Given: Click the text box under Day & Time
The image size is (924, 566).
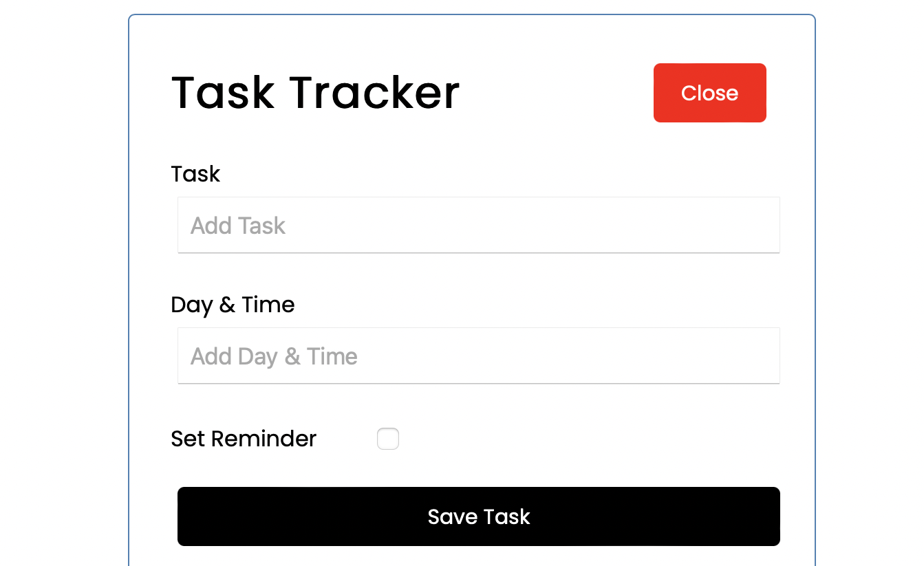Looking at the screenshot, I should tap(478, 356).
